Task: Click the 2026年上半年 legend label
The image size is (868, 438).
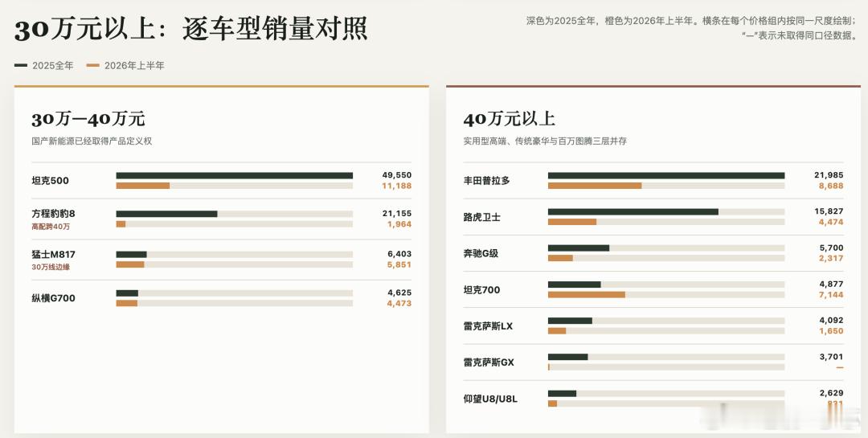Action: [x=134, y=65]
